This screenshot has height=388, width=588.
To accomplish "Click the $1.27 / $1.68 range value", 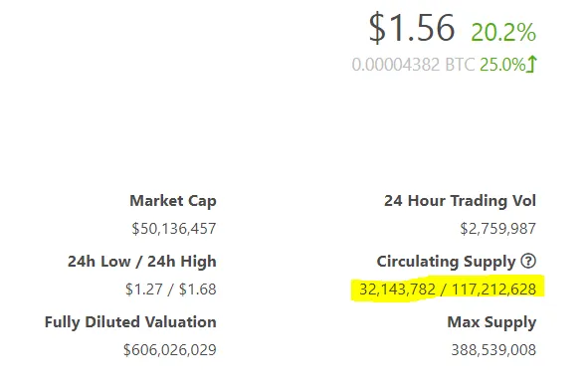I will coord(170,290).
